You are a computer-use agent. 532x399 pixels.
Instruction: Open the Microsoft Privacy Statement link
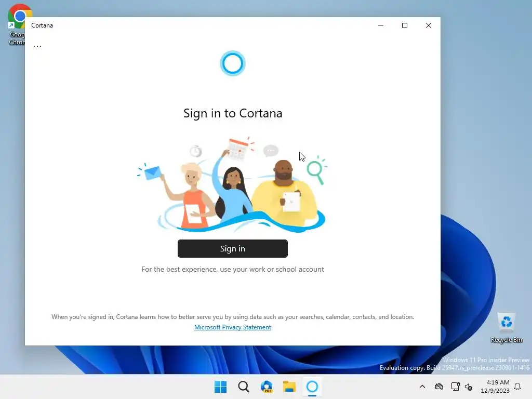[x=232, y=327]
